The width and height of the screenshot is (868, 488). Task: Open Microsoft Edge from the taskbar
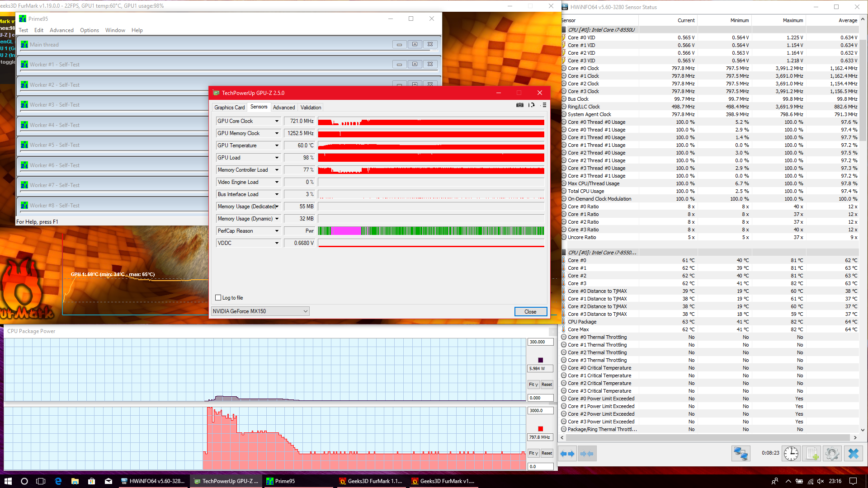58,481
